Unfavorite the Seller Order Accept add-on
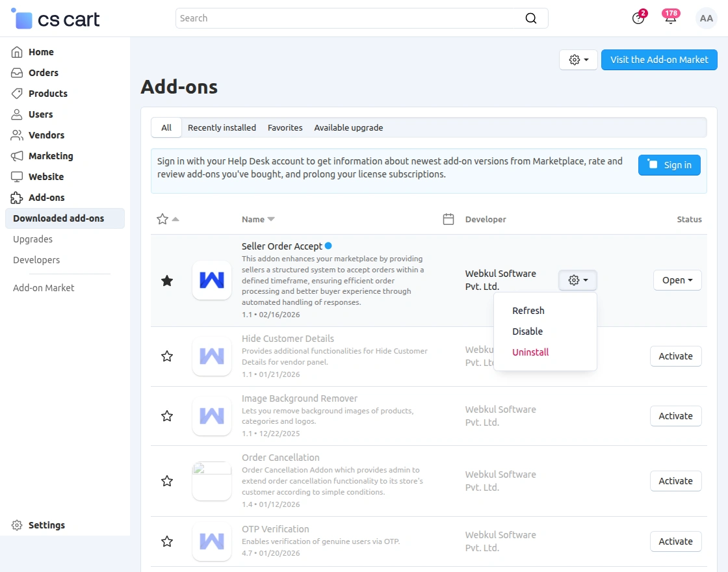This screenshot has width=728, height=572. (x=167, y=281)
